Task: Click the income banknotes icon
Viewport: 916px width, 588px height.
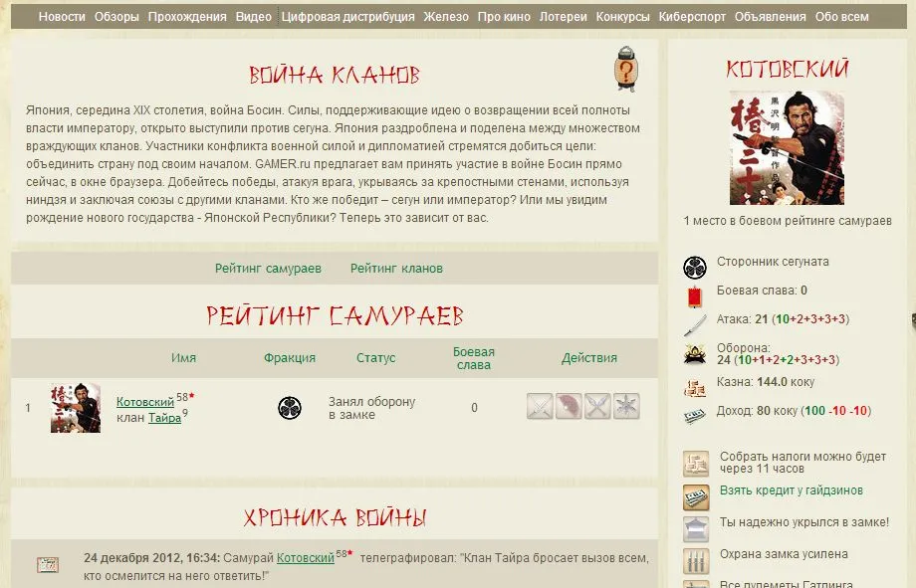Action: click(695, 416)
